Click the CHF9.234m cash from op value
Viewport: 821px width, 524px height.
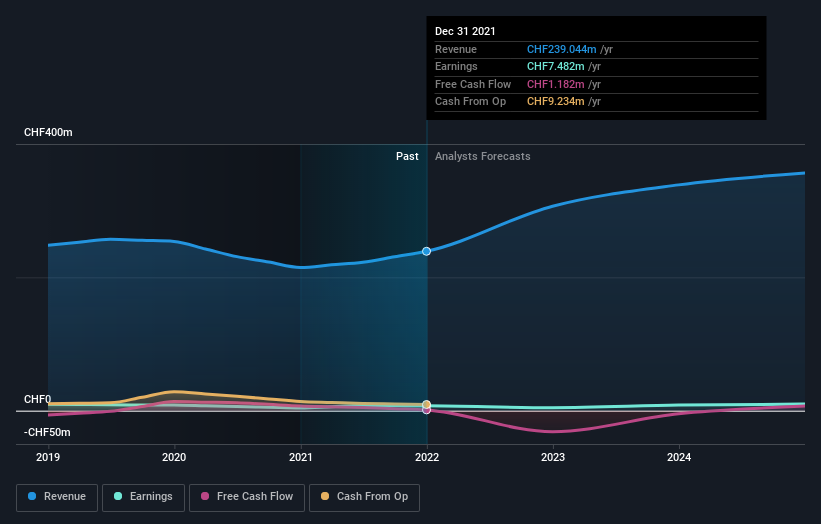556,102
